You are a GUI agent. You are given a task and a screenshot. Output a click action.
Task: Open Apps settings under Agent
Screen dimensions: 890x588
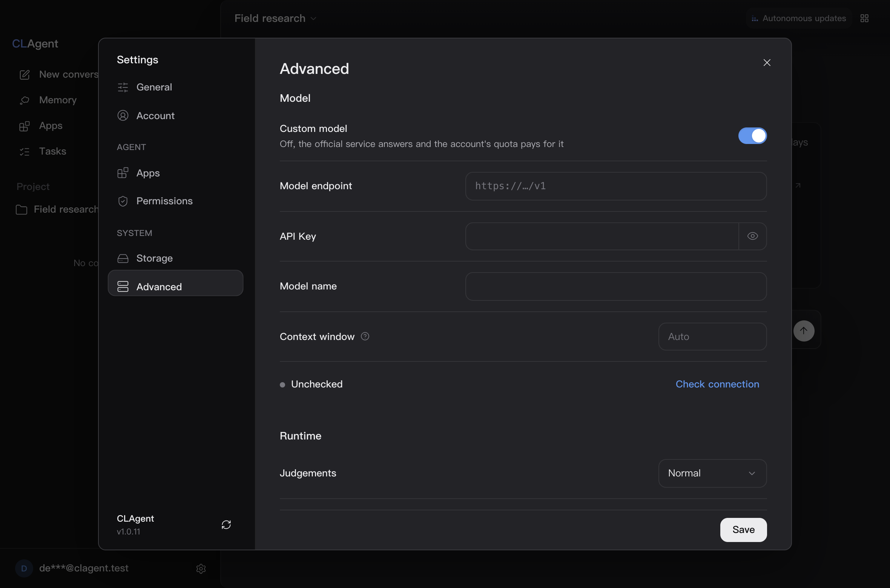tap(175, 173)
